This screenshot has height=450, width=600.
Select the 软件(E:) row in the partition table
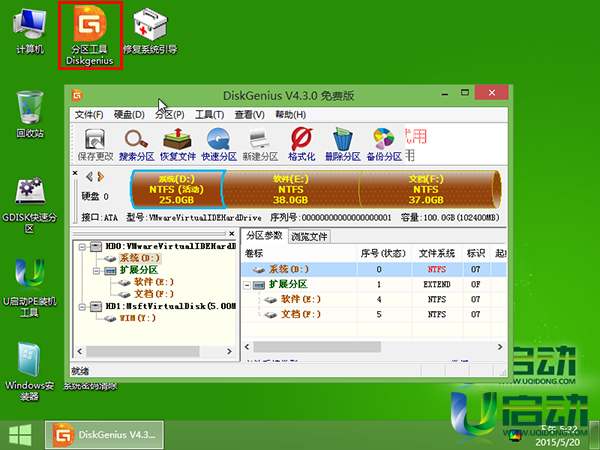[x=374, y=299]
